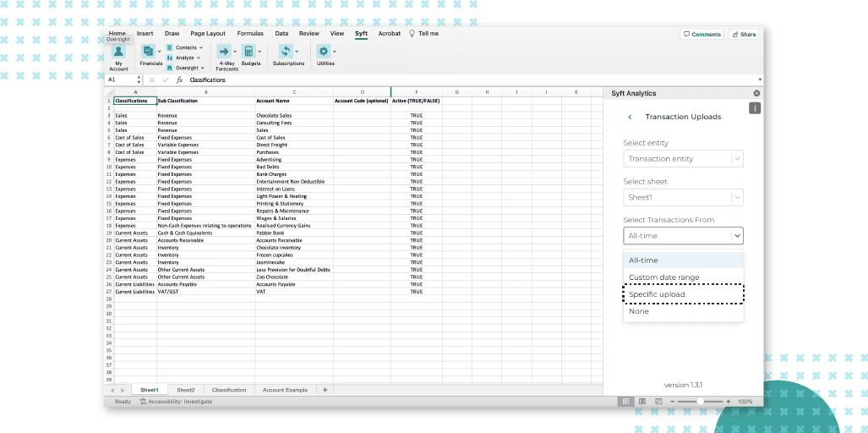
Task: Click the Financials ribbon icon
Action: tap(149, 52)
